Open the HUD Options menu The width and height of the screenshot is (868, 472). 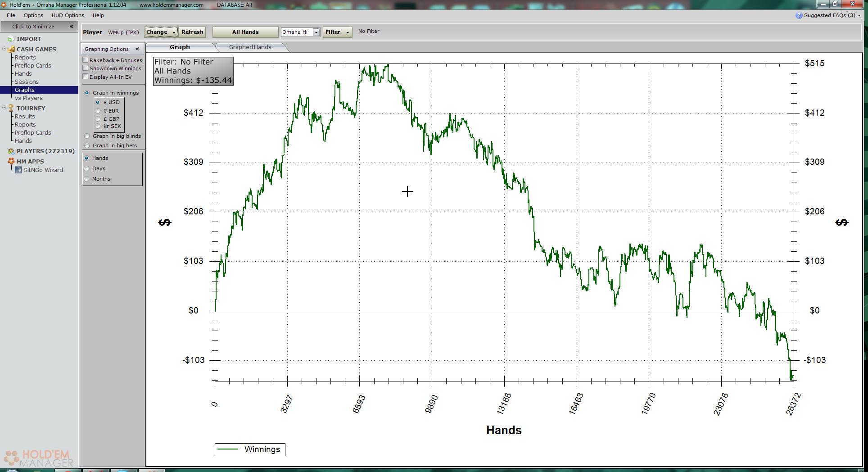tap(68, 15)
